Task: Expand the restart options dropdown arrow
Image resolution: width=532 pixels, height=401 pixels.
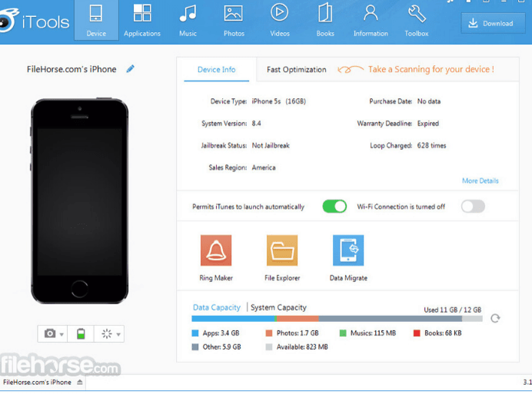Action: pyautogui.click(x=118, y=335)
